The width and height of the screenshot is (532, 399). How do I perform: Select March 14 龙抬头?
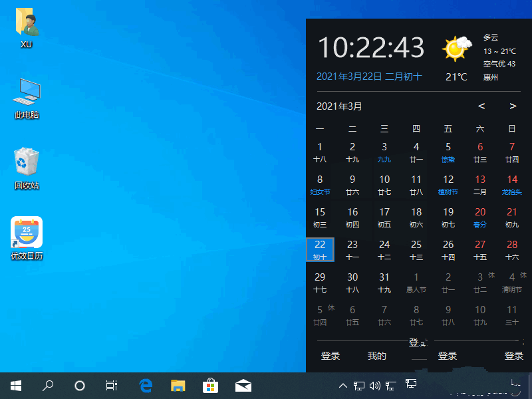point(512,185)
